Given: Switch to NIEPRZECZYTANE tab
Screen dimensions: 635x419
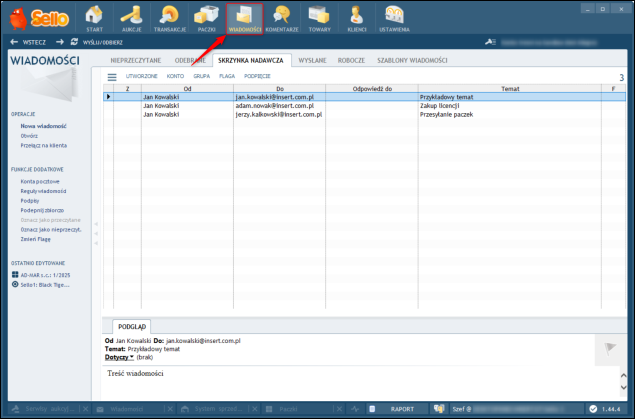Looking at the screenshot, I should click(x=136, y=60).
